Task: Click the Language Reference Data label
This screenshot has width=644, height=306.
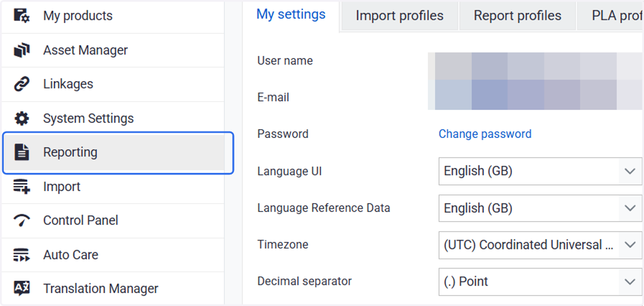Action: (x=324, y=208)
